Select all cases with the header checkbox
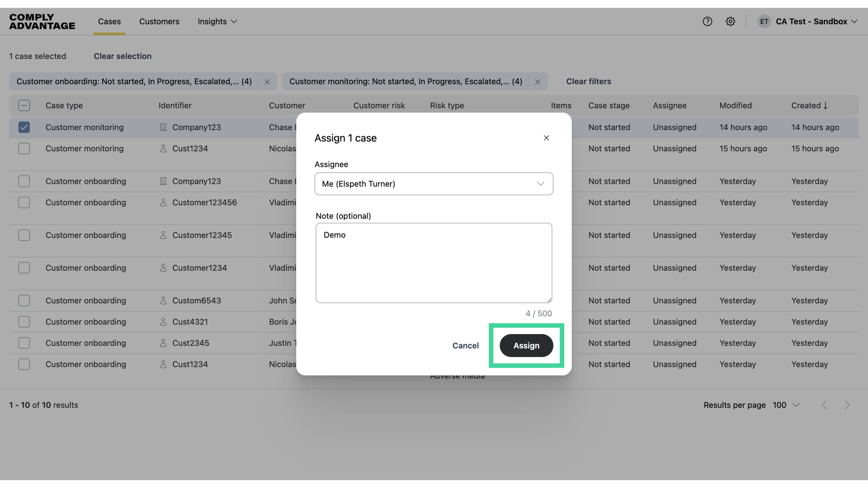Screen dimensions: 868x488 pyautogui.click(x=24, y=105)
